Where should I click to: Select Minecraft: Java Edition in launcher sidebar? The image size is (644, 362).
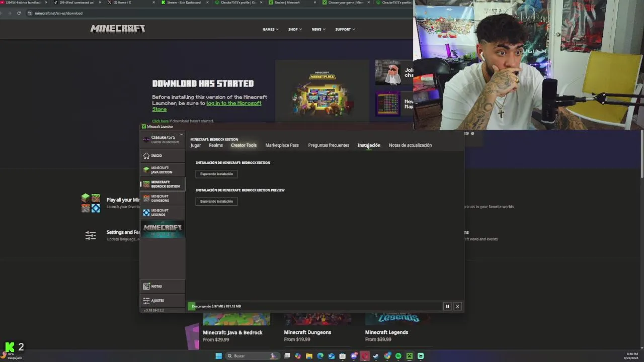click(162, 170)
